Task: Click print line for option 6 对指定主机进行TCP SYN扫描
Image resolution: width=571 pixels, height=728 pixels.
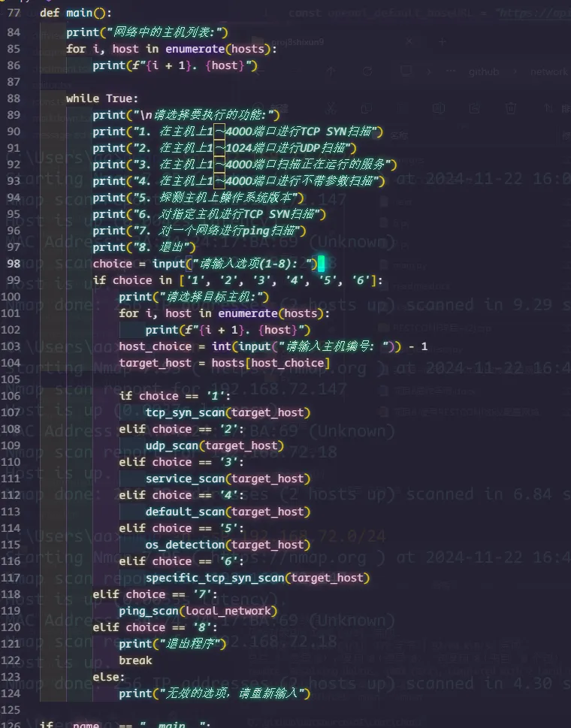Action: (x=209, y=214)
